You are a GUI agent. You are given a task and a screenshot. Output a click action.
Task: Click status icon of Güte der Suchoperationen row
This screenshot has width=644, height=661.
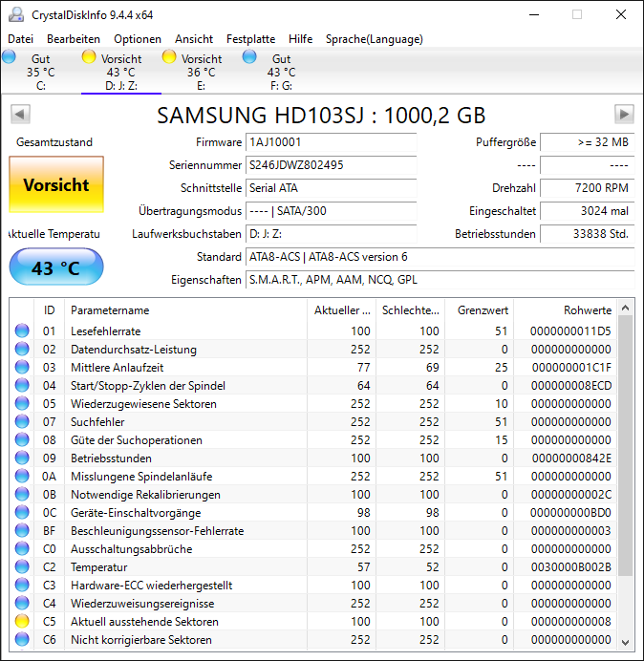click(22, 439)
